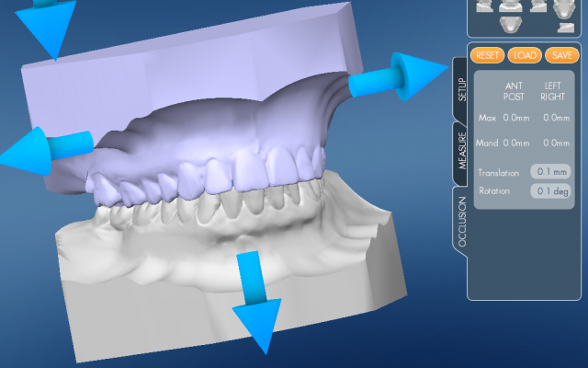Click the blue right-pointing arrow on the upper model
Viewport: 588px width, 368px height.
click(x=398, y=77)
